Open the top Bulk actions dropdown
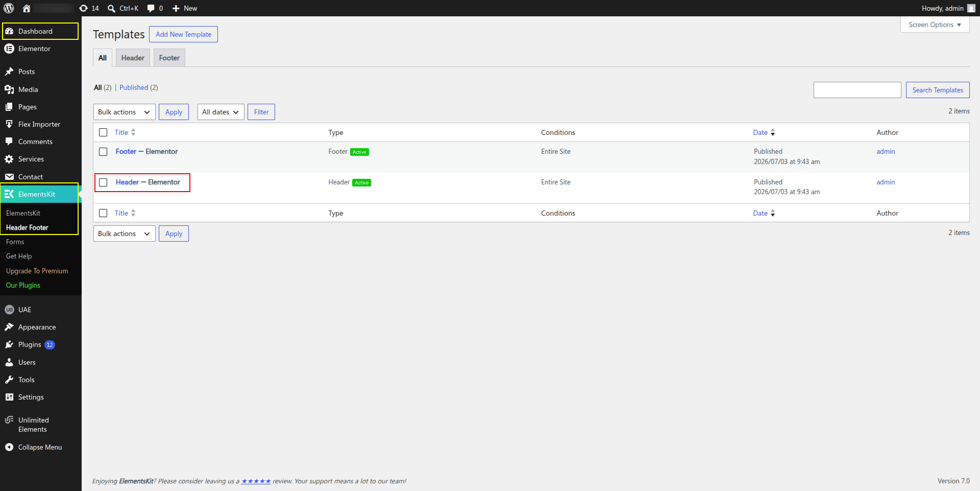 (x=124, y=112)
